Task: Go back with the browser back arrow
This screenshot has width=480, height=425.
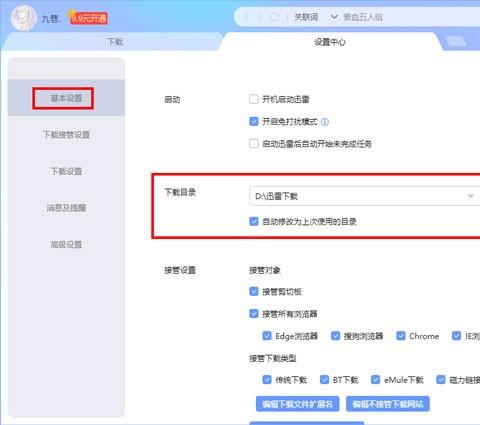Action: (246, 17)
